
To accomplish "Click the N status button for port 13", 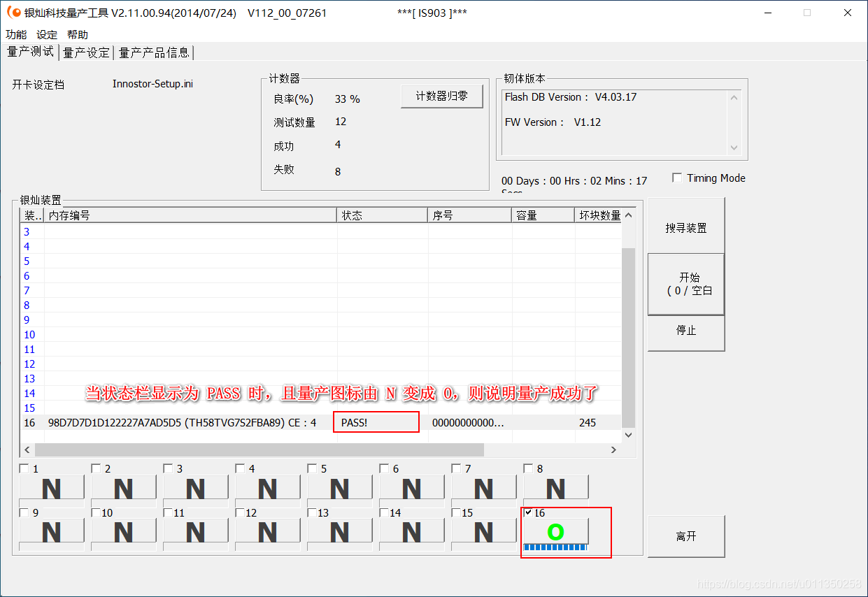I will [339, 531].
